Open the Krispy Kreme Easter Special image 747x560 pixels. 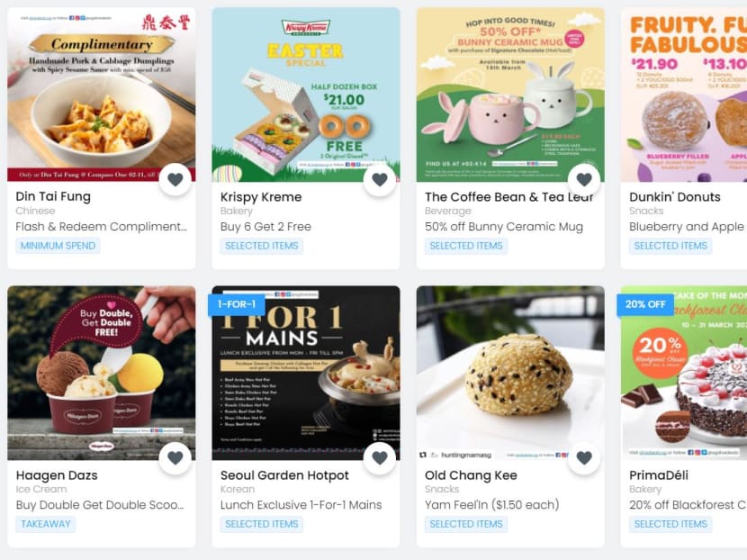point(306,95)
